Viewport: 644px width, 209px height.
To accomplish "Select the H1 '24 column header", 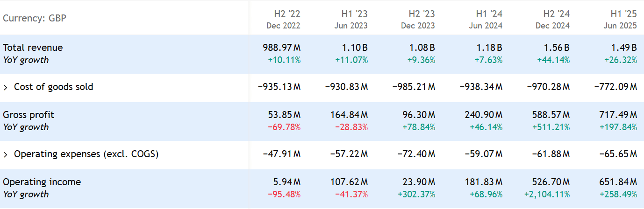I will (486, 20).
